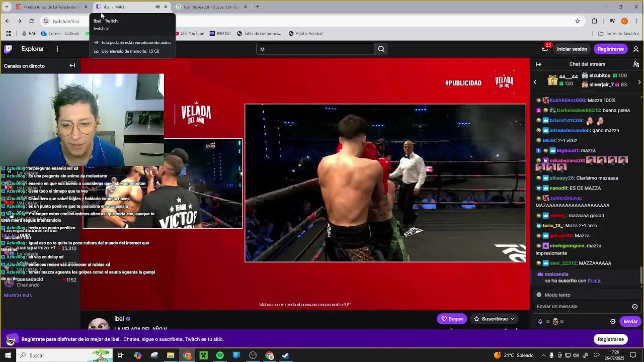The width and height of the screenshot is (644, 362).
Task: Open the Todos los favoritos folder
Action: pos(618,34)
